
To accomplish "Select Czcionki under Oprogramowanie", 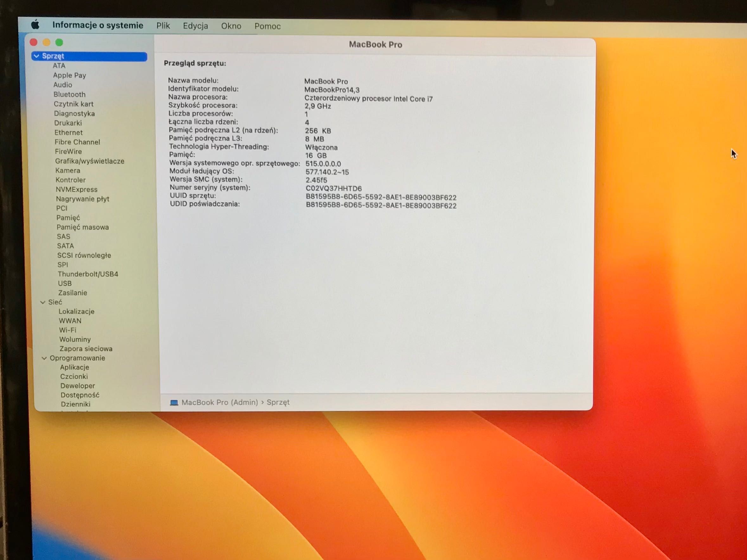I will click(x=74, y=376).
